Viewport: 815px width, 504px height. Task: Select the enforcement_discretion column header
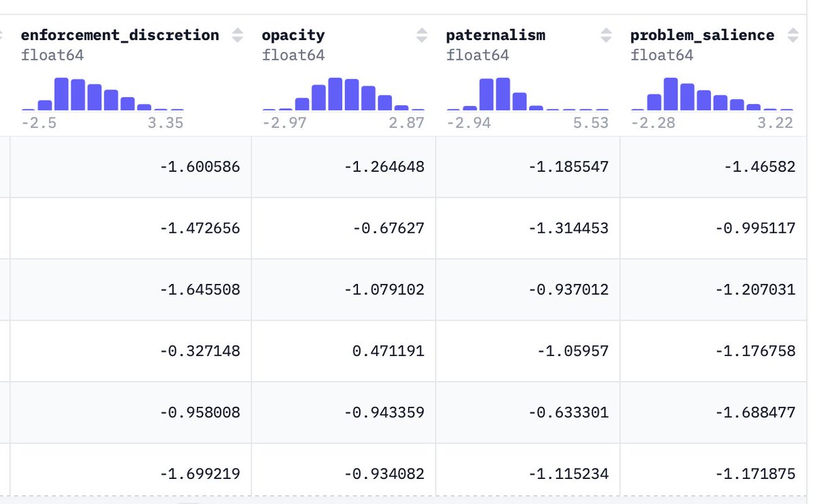pyautogui.click(x=120, y=35)
